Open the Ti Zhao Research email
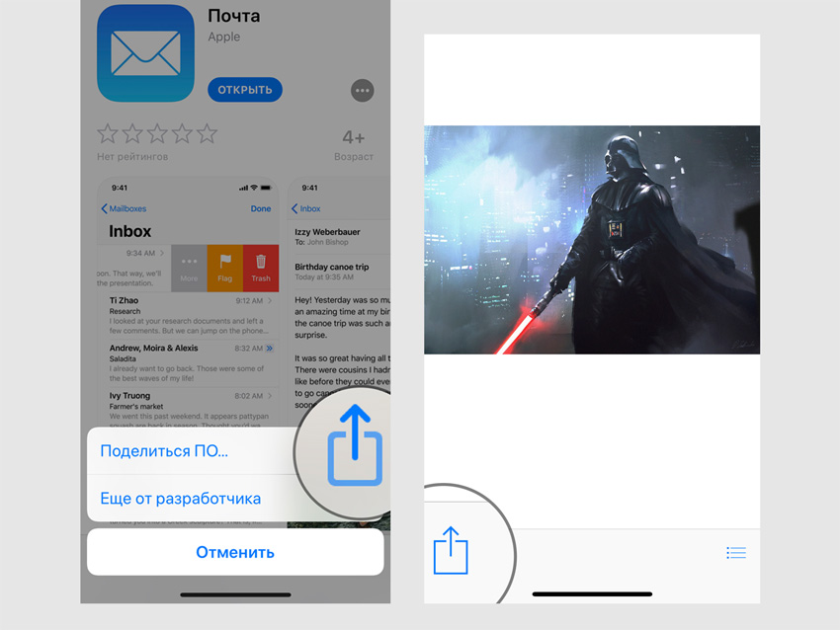 (x=188, y=315)
